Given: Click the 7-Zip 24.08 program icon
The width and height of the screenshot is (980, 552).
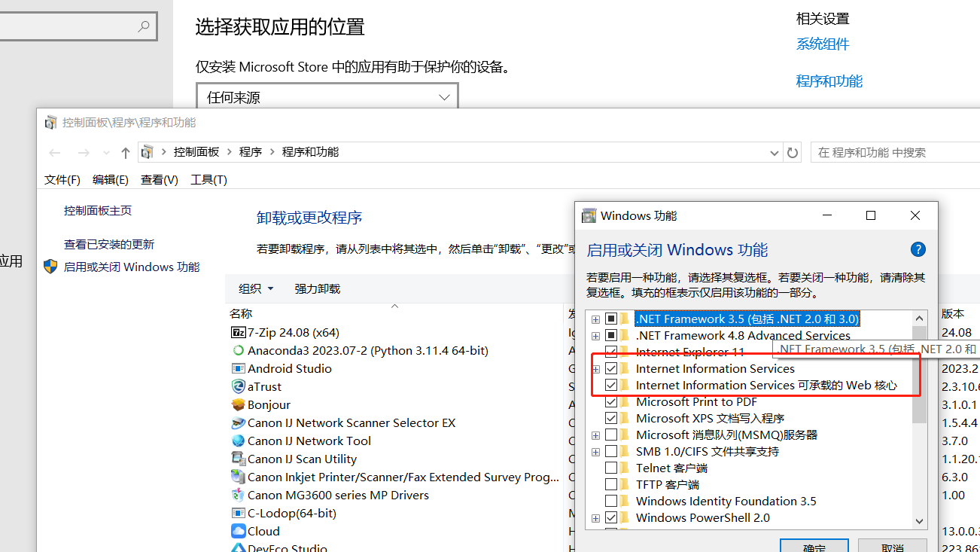Looking at the screenshot, I should pyautogui.click(x=238, y=332).
